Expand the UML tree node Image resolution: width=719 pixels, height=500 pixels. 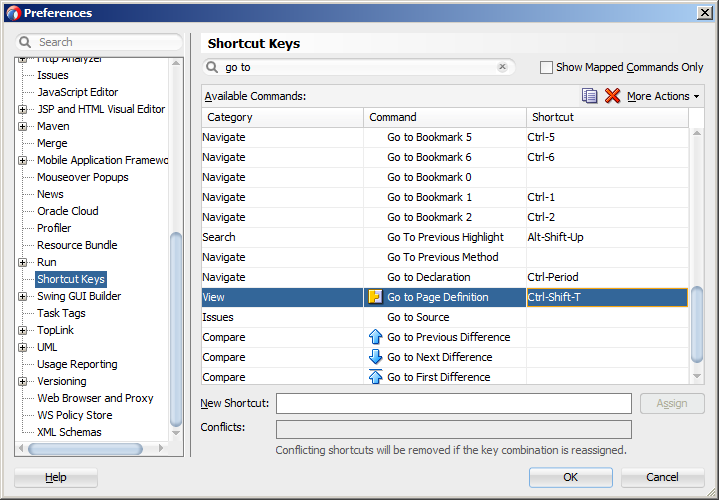pos(22,347)
